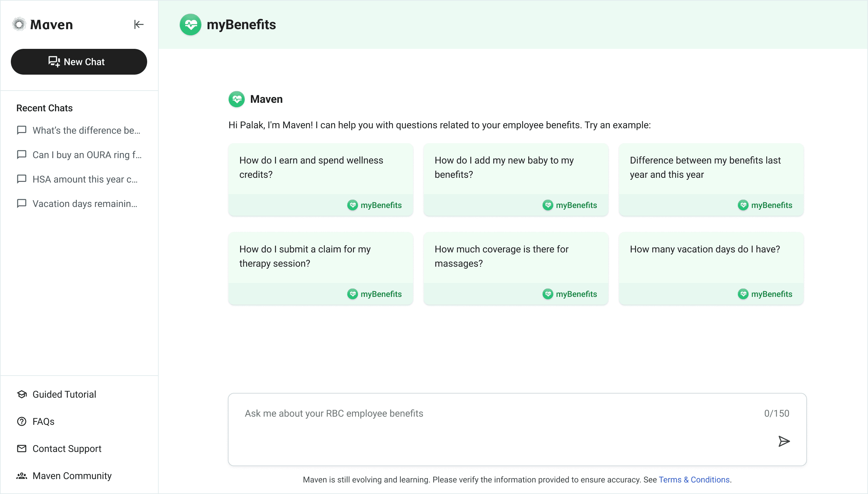Click the FAQs question mark icon
The image size is (868, 494).
[22, 421]
